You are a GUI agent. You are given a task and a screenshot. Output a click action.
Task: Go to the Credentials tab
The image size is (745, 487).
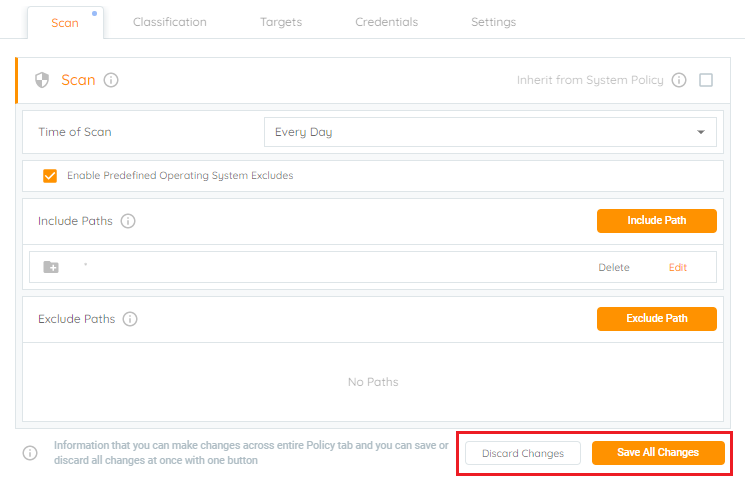(x=387, y=22)
